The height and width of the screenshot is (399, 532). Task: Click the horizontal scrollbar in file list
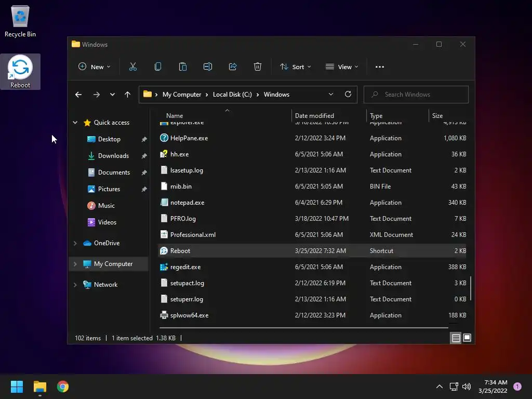pyautogui.click(x=303, y=328)
